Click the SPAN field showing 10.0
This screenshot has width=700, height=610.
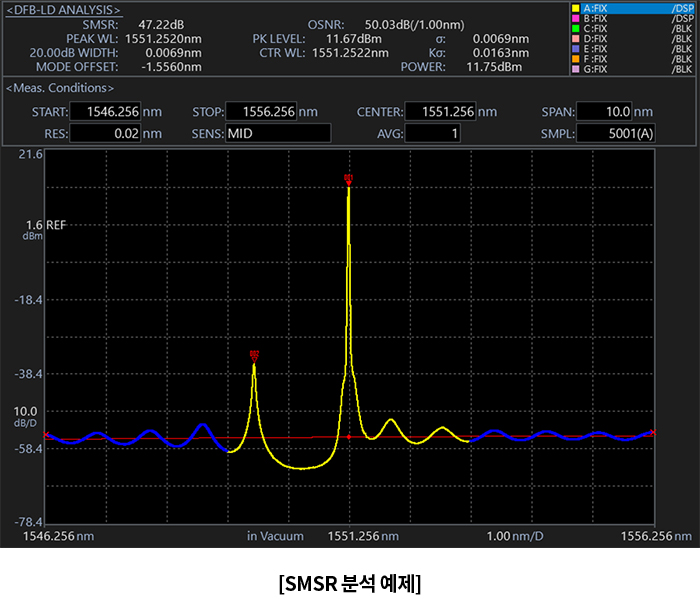(x=604, y=112)
